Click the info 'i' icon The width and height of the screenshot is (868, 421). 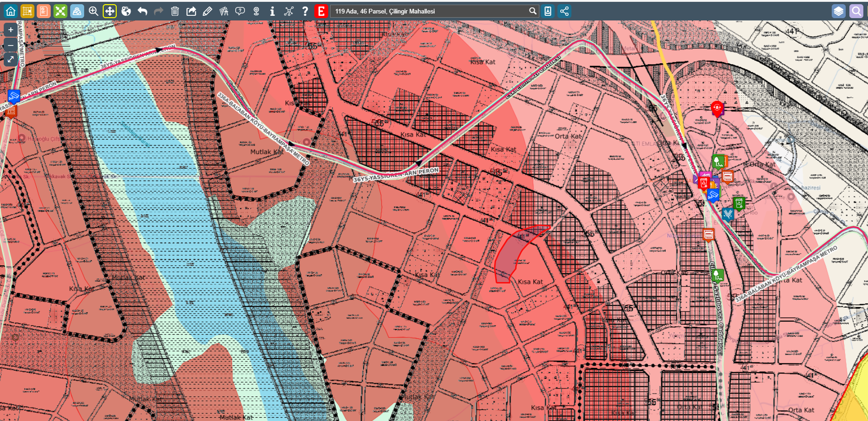tap(272, 11)
